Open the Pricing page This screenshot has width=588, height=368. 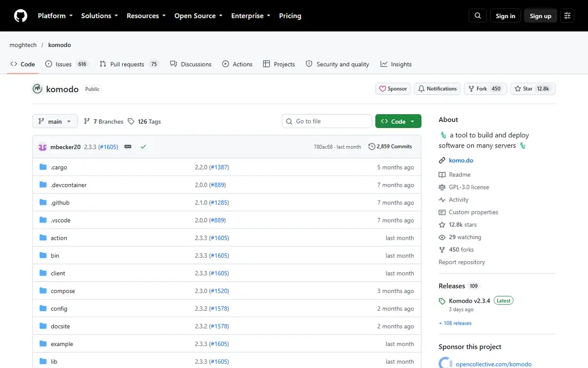pyautogui.click(x=290, y=16)
